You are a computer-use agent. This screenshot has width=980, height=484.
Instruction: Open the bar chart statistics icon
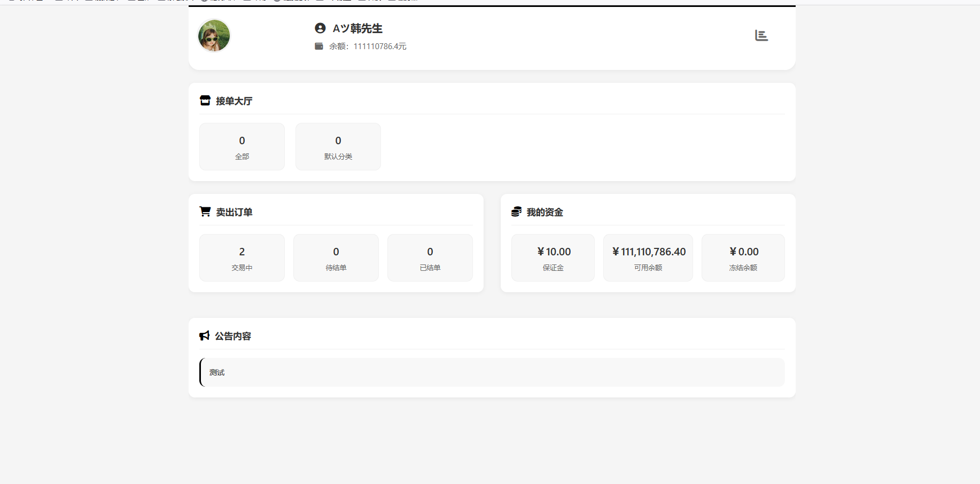click(x=761, y=36)
